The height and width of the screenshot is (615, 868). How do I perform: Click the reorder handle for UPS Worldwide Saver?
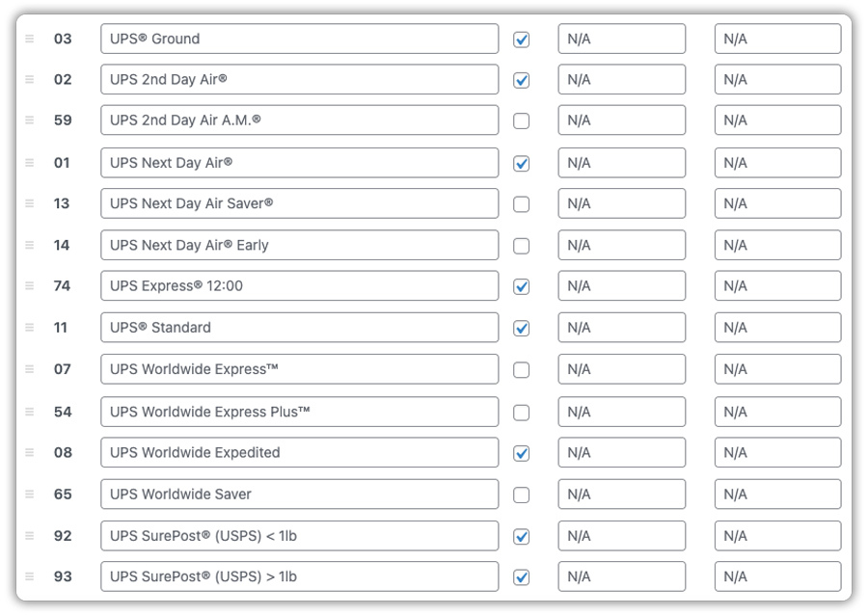[x=30, y=494]
